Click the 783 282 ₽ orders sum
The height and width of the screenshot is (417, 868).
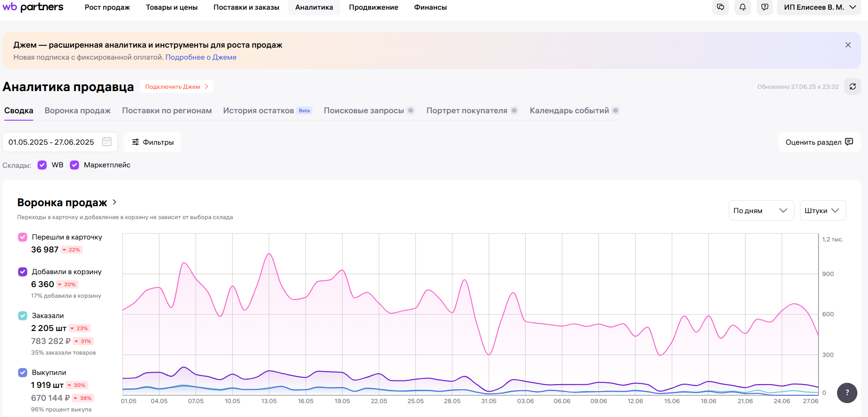pos(51,341)
